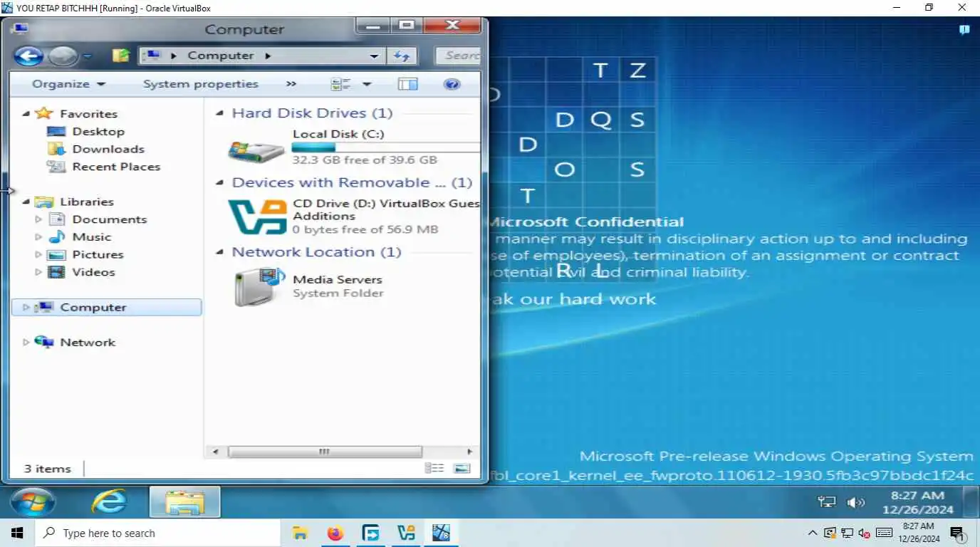The image size is (980, 547).
Task: Collapse the Hard Disk Drives group
Action: (219, 113)
